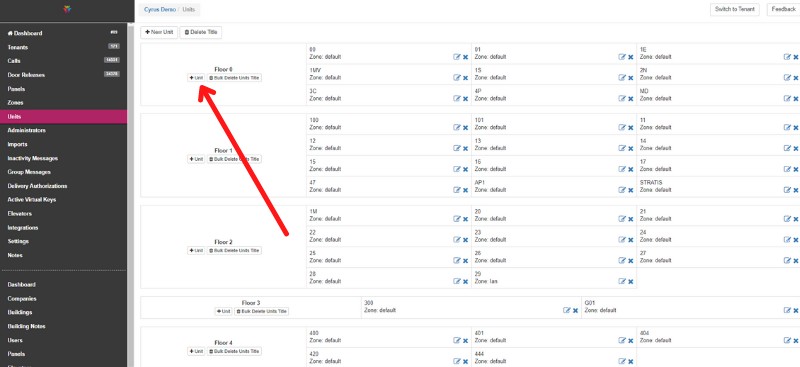The height and width of the screenshot is (367, 800).
Task: Edit unit 29 in zone Ian
Action: (622, 281)
